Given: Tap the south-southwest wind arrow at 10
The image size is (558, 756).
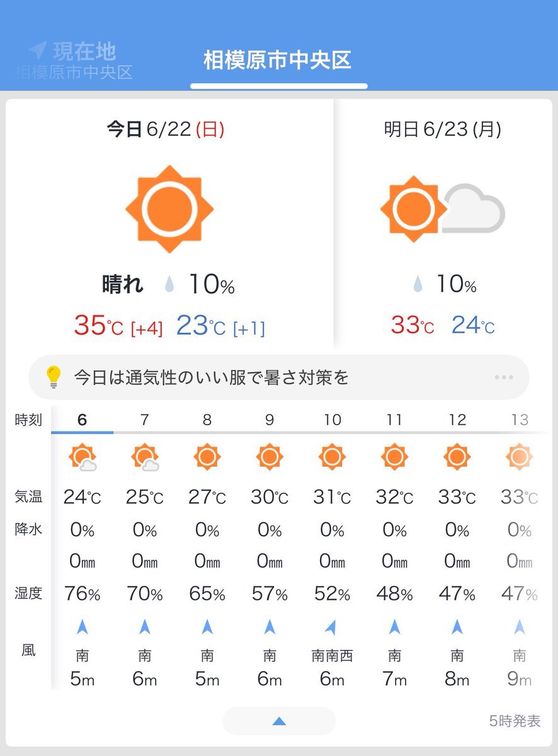Looking at the screenshot, I should [331, 627].
